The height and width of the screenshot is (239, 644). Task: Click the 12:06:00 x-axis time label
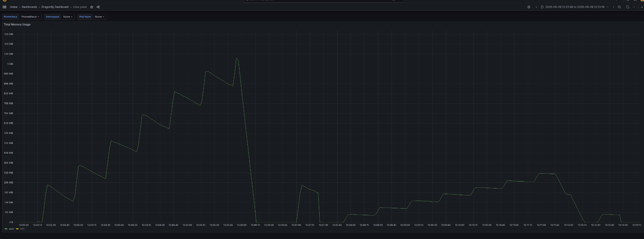point(242,225)
